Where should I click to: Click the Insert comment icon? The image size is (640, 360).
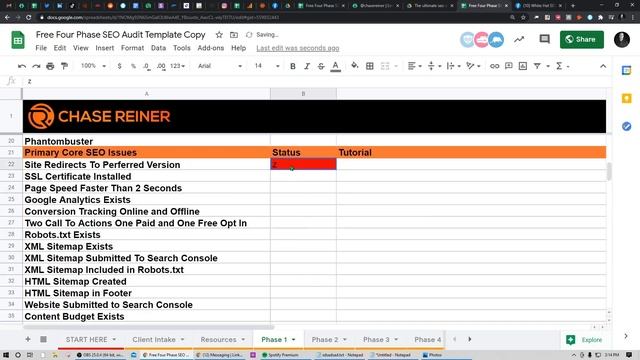point(509,66)
